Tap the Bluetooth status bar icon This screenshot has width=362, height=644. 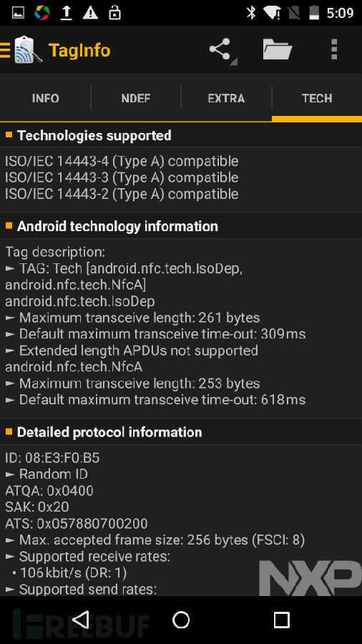[251, 12]
